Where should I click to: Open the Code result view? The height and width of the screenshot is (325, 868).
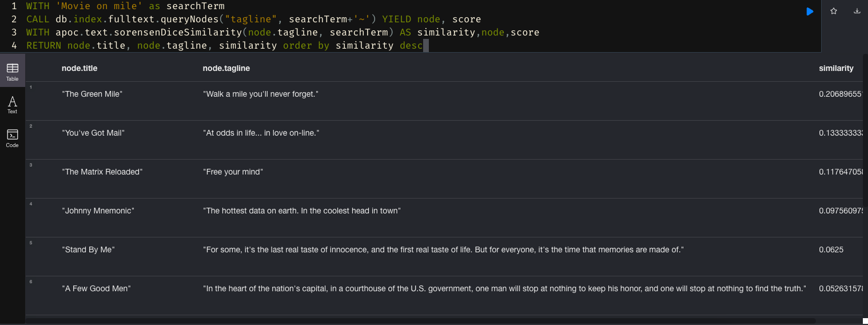pyautogui.click(x=12, y=138)
